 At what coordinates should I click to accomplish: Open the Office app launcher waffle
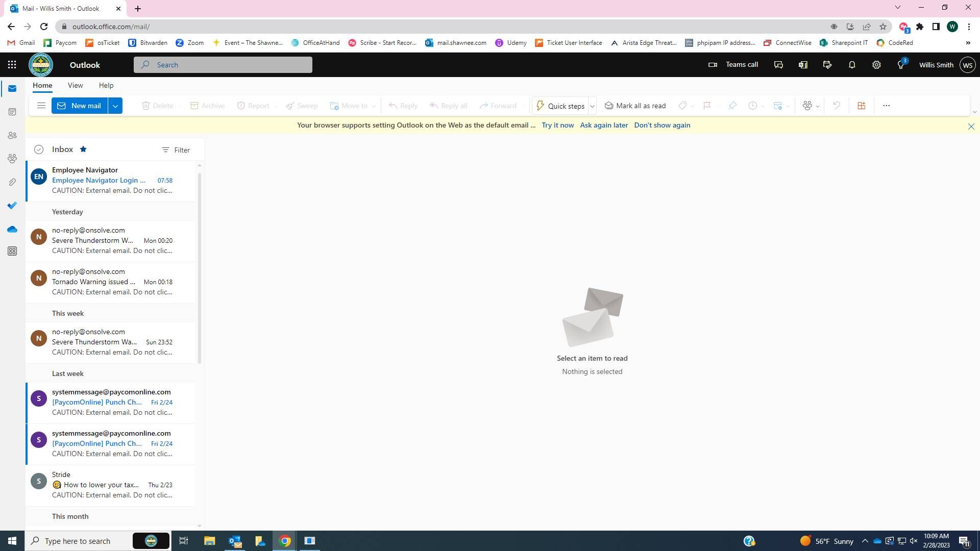point(12,65)
